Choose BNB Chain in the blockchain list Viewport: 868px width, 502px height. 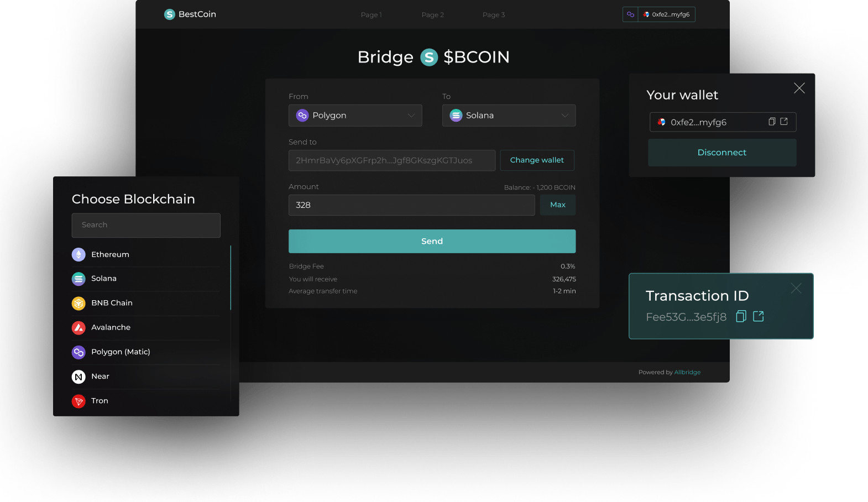pyautogui.click(x=146, y=303)
